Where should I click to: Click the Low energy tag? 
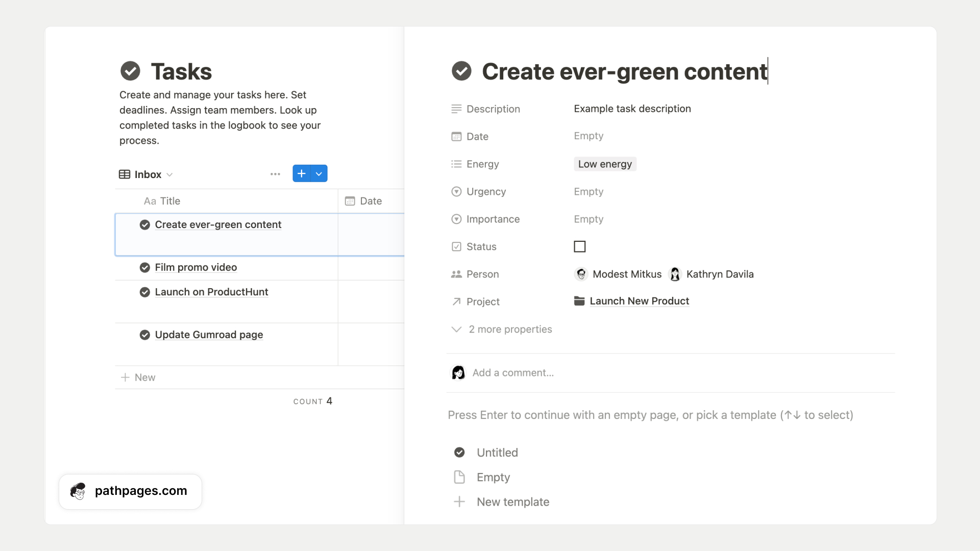pyautogui.click(x=605, y=164)
